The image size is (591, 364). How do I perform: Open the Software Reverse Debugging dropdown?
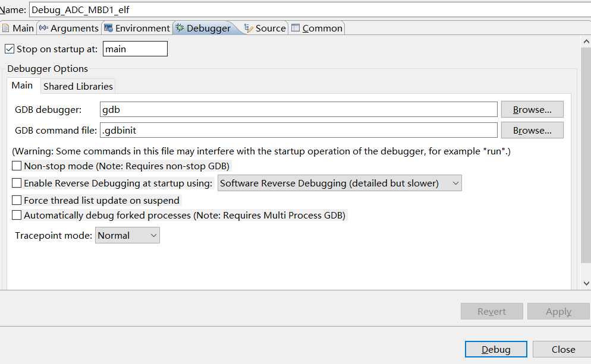(339, 183)
